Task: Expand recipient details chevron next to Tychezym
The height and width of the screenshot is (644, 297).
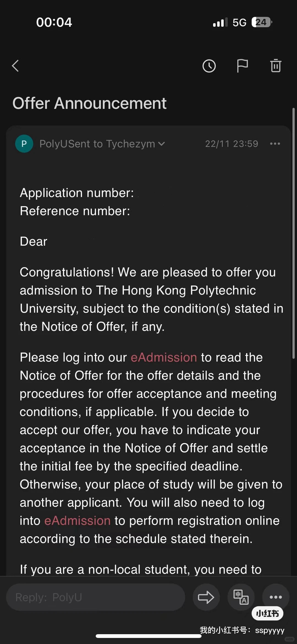Action: [x=162, y=144]
